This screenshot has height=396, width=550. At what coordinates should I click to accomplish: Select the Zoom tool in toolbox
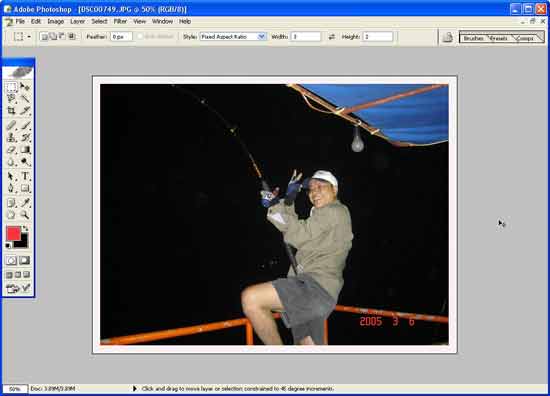(25, 215)
